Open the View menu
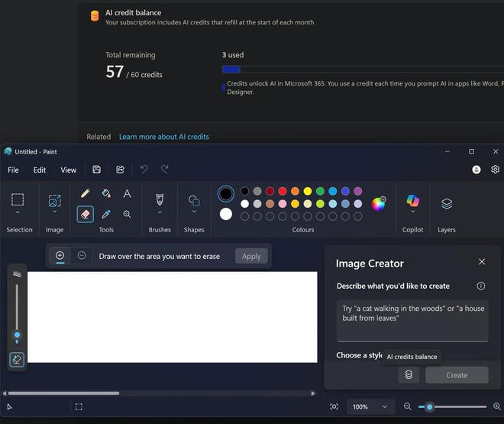The width and height of the screenshot is (504, 424). [69, 170]
